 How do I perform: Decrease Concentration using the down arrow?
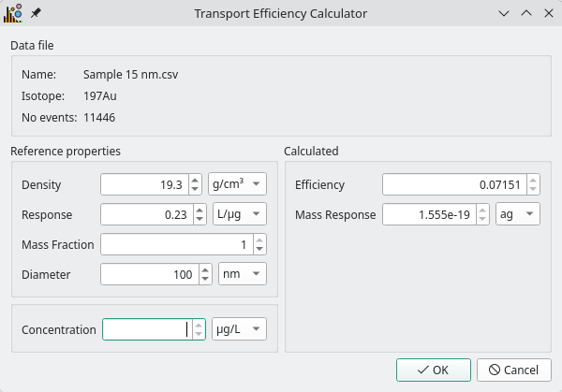(x=199, y=334)
